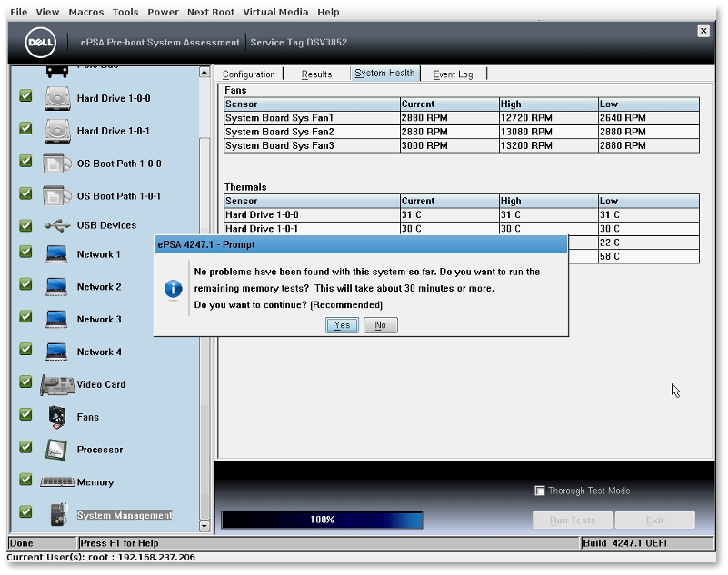Screen dimensions: 728x575
Task: Click the Dell logo icon
Action: click(x=40, y=42)
